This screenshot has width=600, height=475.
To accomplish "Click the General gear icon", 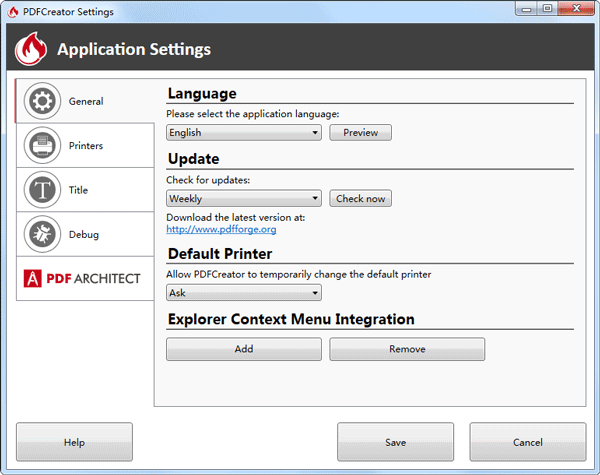I will 42,101.
